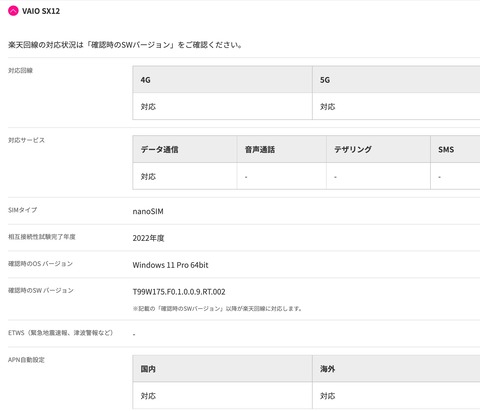Image resolution: width=480 pixels, height=411 pixels.
Task: Click the T99W175.F0.1.0.0.9.RT.002 software version
Action: [x=179, y=292]
